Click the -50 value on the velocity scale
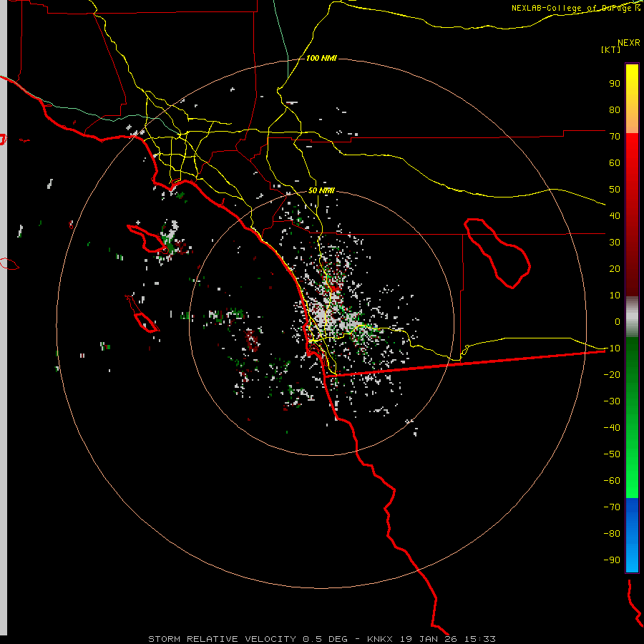 pos(612,454)
